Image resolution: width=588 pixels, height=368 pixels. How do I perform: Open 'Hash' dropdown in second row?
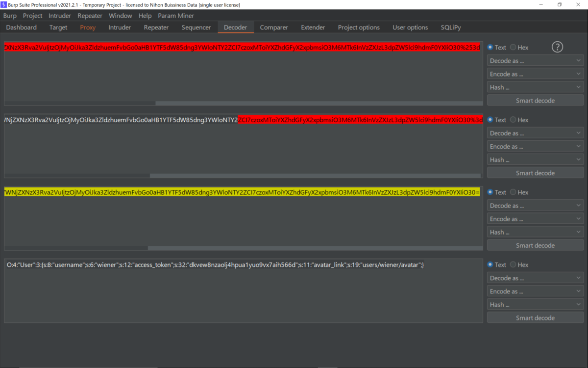tap(535, 159)
